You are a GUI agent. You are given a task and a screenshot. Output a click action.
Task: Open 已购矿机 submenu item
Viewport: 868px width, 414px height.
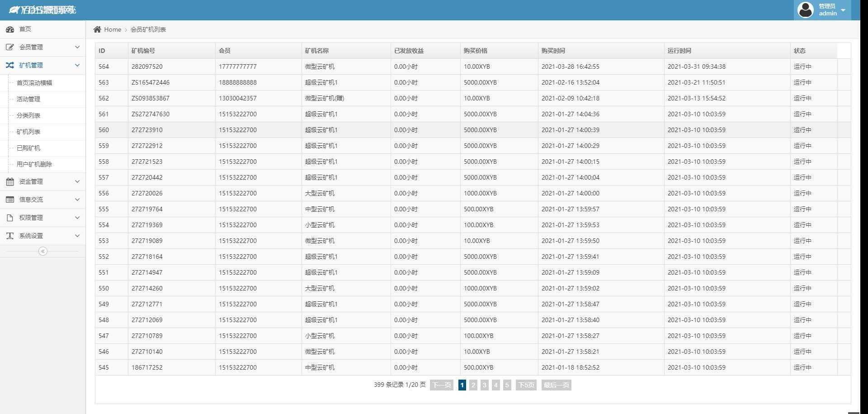tap(28, 148)
